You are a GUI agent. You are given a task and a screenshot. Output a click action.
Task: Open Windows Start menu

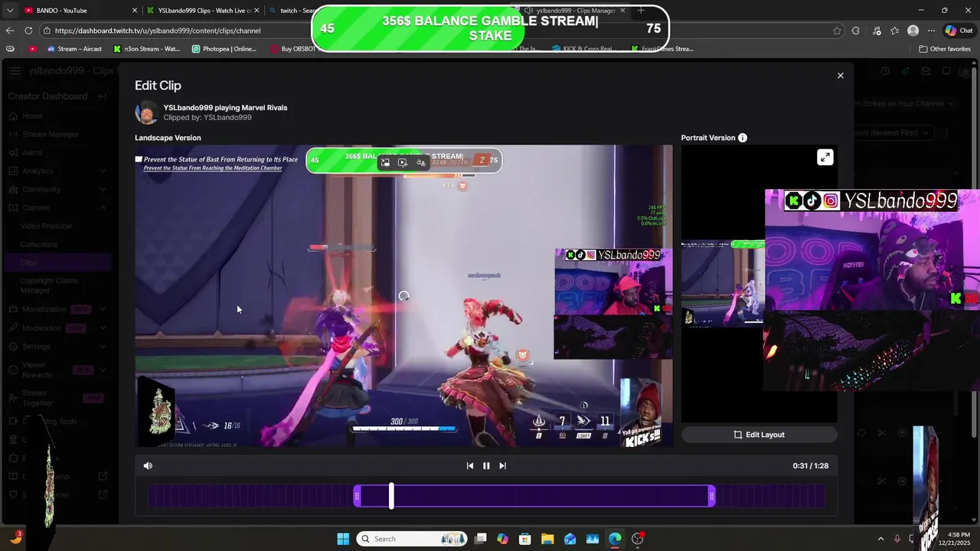(343, 539)
